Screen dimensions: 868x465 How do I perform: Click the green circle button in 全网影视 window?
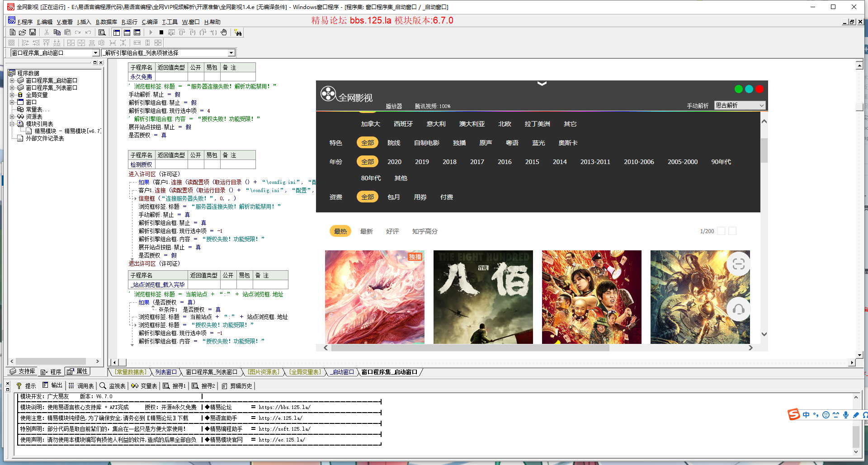point(739,89)
